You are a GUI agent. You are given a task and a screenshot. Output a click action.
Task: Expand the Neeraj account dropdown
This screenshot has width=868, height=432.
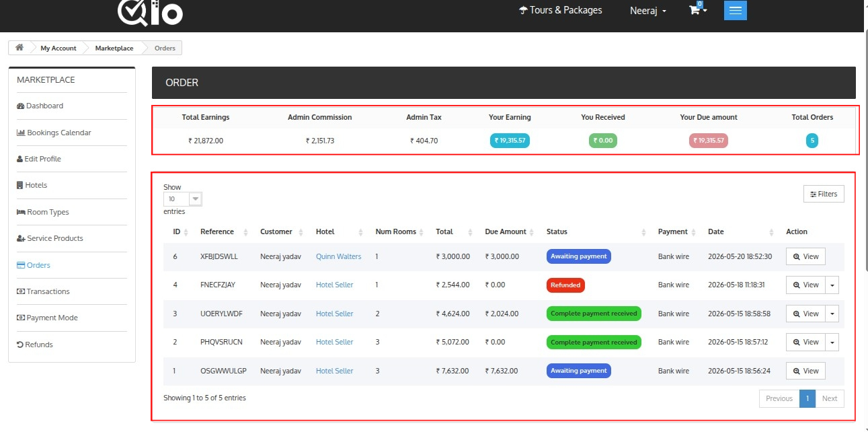click(648, 11)
